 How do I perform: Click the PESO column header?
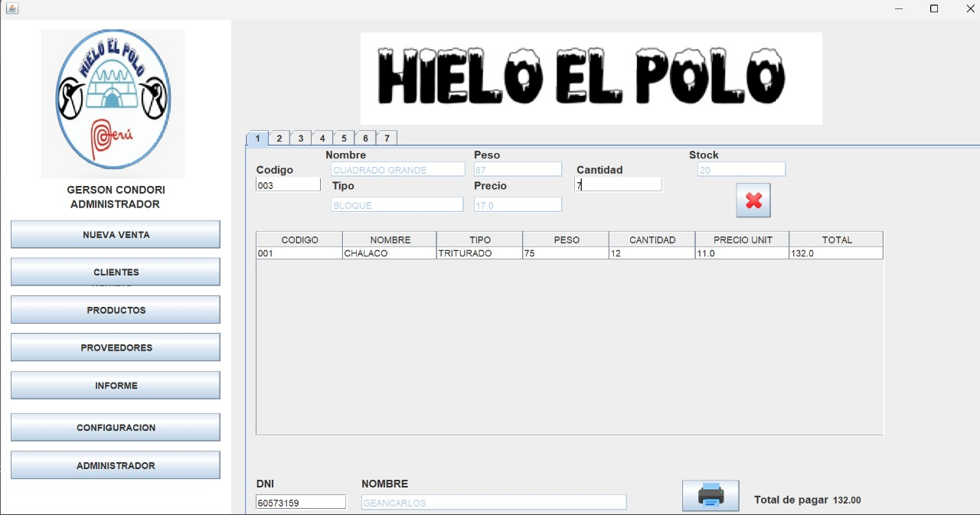point(566,240)
